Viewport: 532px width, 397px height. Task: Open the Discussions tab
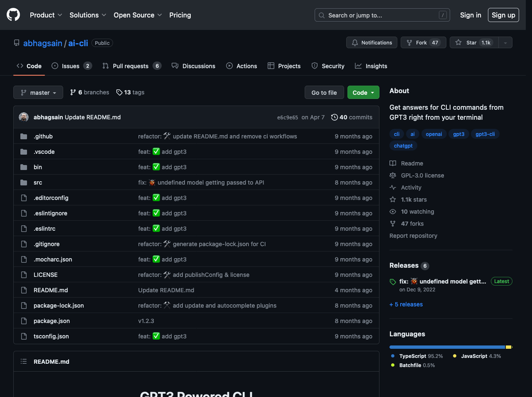(193, 66)
